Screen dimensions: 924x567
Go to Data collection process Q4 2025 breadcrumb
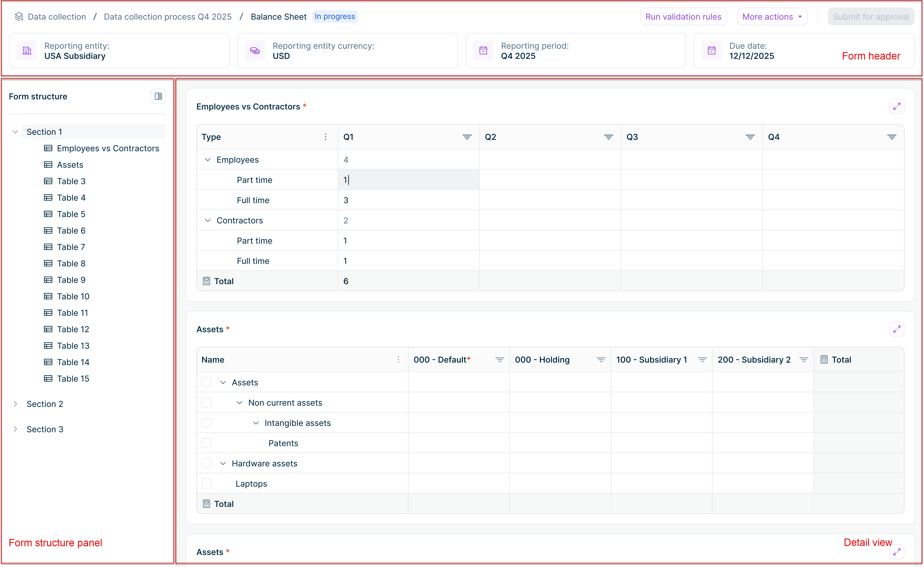coord(167,17)
